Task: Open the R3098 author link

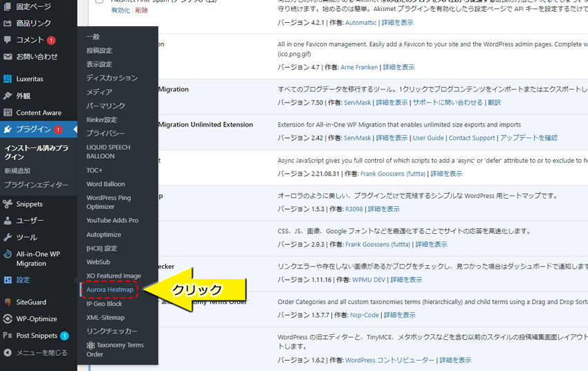Action: pos(354,209)
